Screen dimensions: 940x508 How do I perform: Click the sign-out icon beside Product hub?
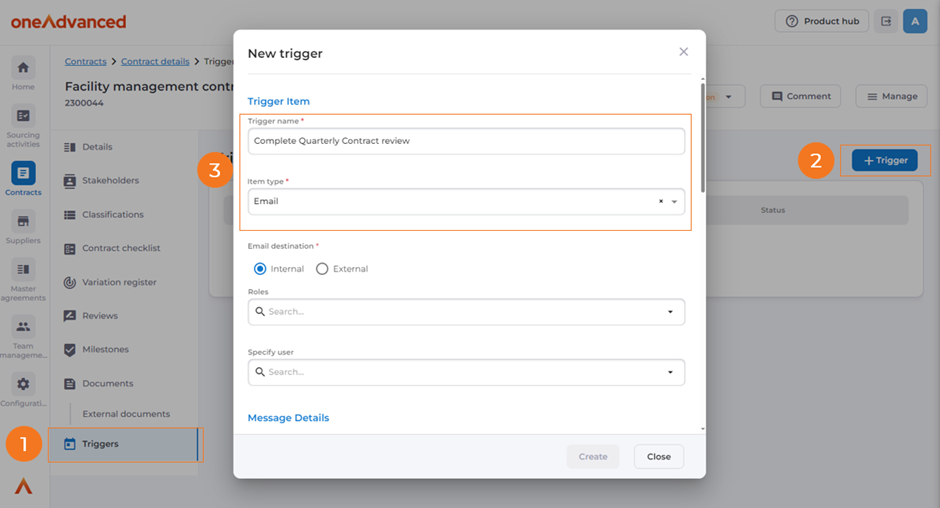pos(886,21)
